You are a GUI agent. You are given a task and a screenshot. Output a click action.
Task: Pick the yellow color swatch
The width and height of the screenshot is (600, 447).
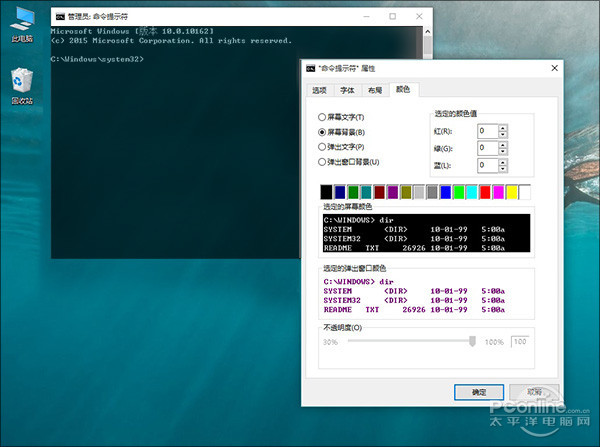click(x=512, y=192)
